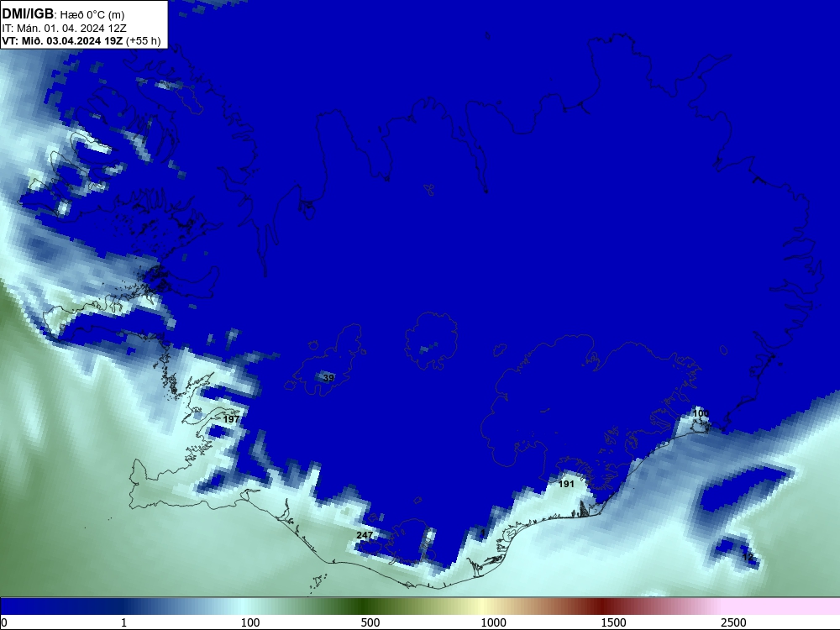Click the DMI/IGB title label
This screenshot has width=840, height=630.
coord(28,14)
